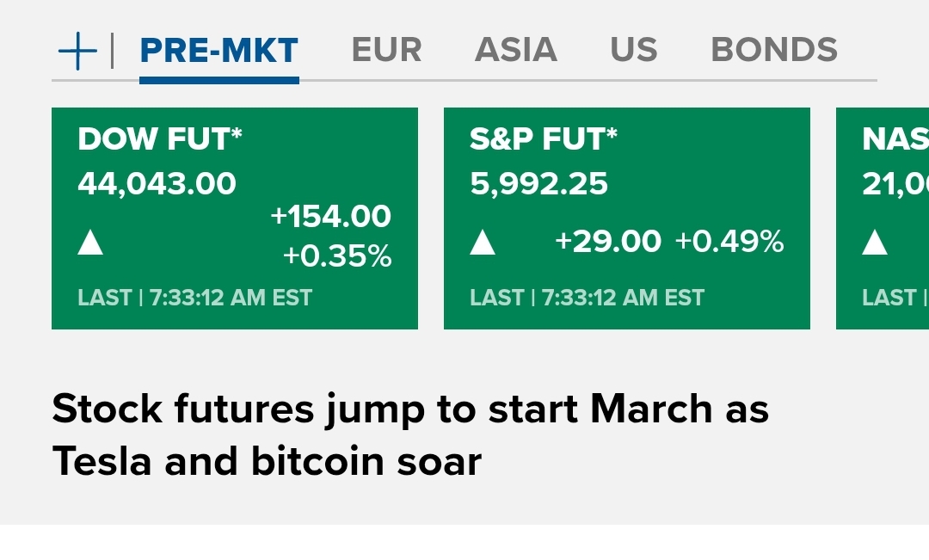Click the DOW FUT last-updated timestamp
Screen dimensions: 929x560
pyautogui.click(x=195, y=298)
